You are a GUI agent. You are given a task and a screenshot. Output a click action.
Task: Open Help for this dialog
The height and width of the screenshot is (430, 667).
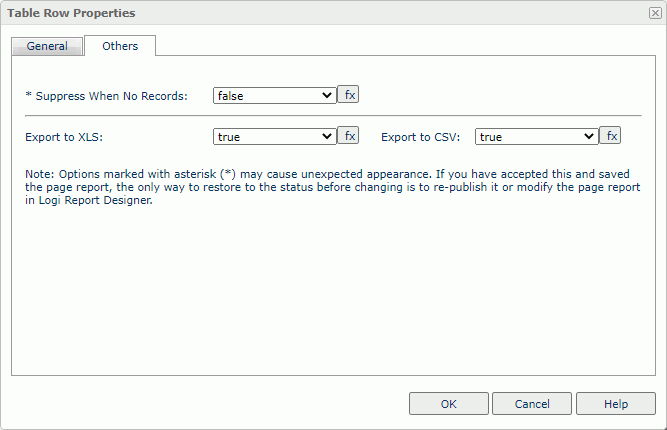point(616,404)
